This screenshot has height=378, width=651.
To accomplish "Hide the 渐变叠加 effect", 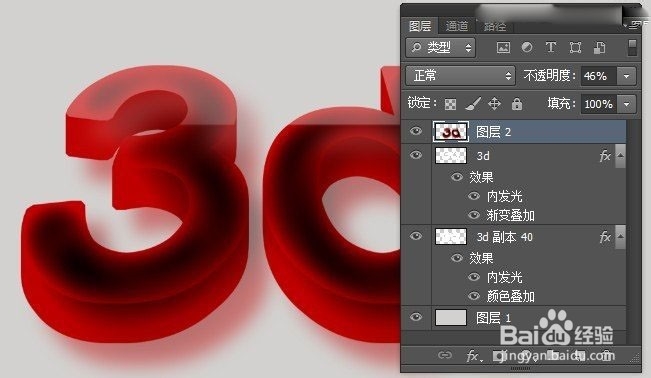I will click(x=474, y=215).
